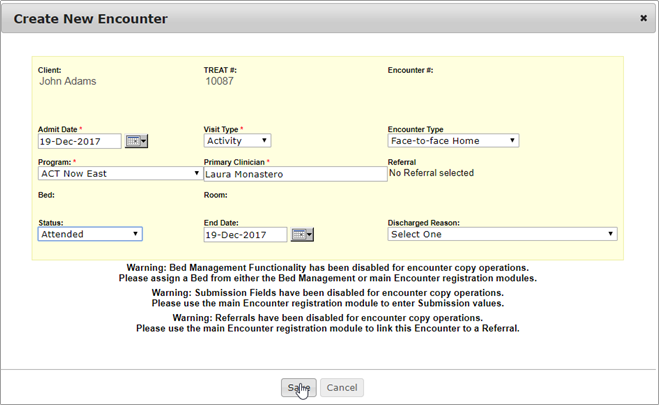
Task: Click the Referrals have been disabled warning line
Action: (x=327, y=318)
